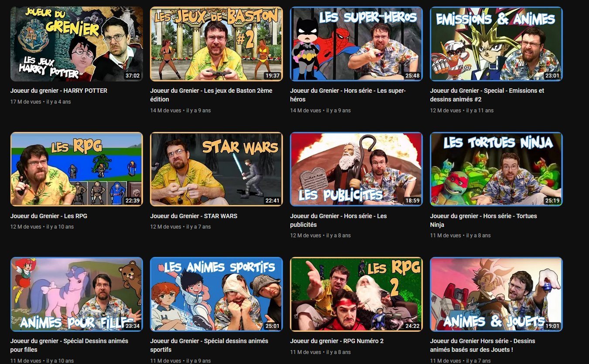The image size is (589, 364).
Task: Click "14 M de vues" under Les super-héros title
Action: pyautogui.click(x=306, y=111)
